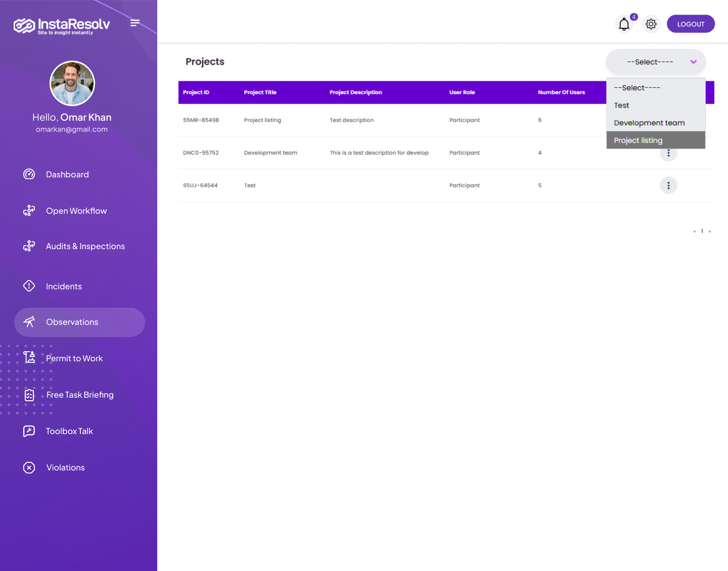
Task: Click the InstaResolv logo
Action: point(62,25)
